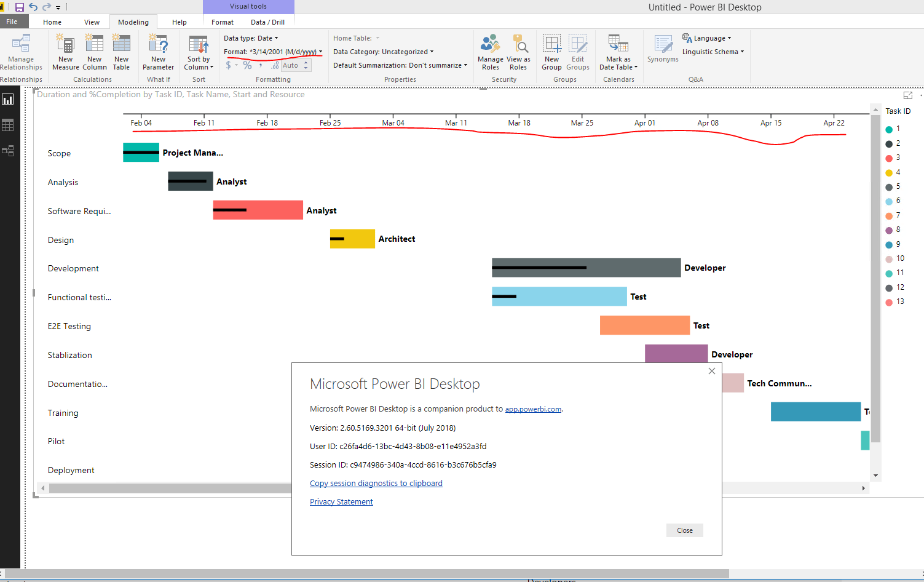The width and height of the screenshot is (924, 582).
Task: Apply percentage format with the % icon
Action: pyautogui.click(x=247, y=65)
